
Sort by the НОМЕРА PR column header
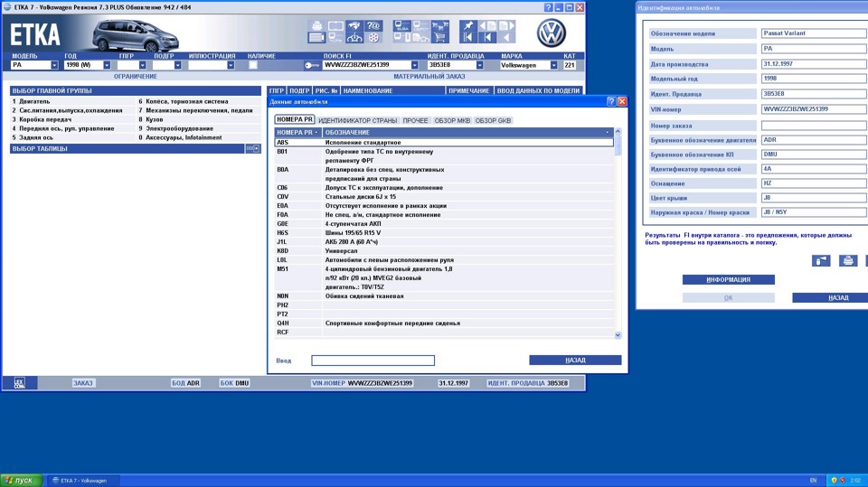tap(297, 132)
